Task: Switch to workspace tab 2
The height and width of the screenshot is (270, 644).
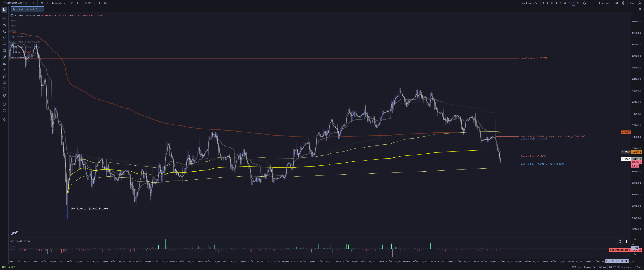Action: (x=548, y=3)
